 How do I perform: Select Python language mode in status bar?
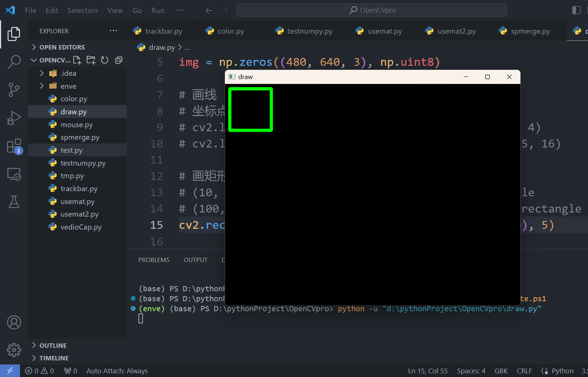[563, 371]
